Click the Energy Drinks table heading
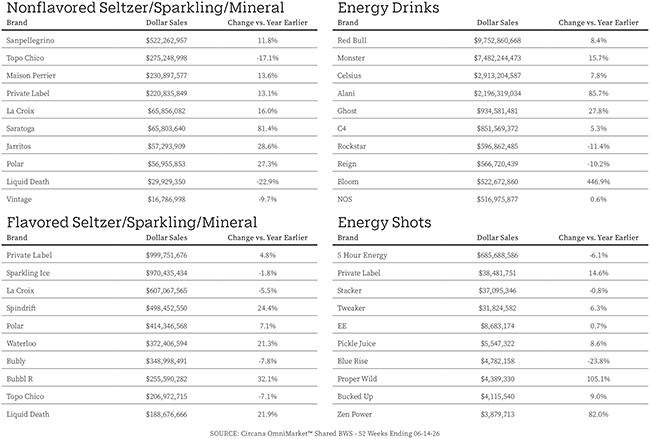Image resolution: width=650 pixels, height=439 pixels. coord(388,8)
